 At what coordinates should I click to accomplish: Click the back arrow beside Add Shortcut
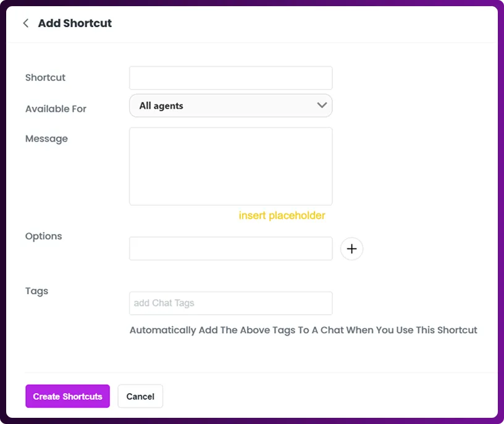(26, 23)
